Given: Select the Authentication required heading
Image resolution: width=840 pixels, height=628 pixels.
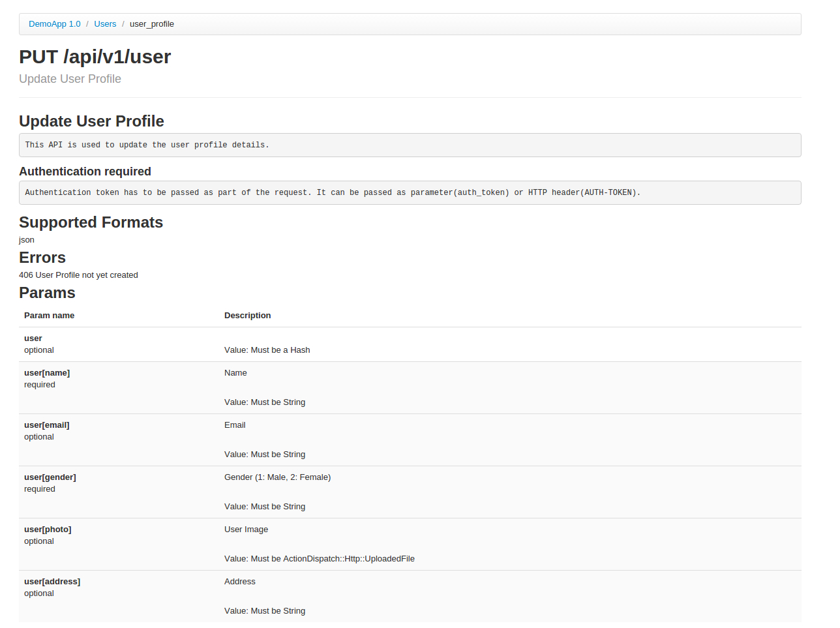Looking at the screenshot, I should pyautogui.click(x=85, y=171).
